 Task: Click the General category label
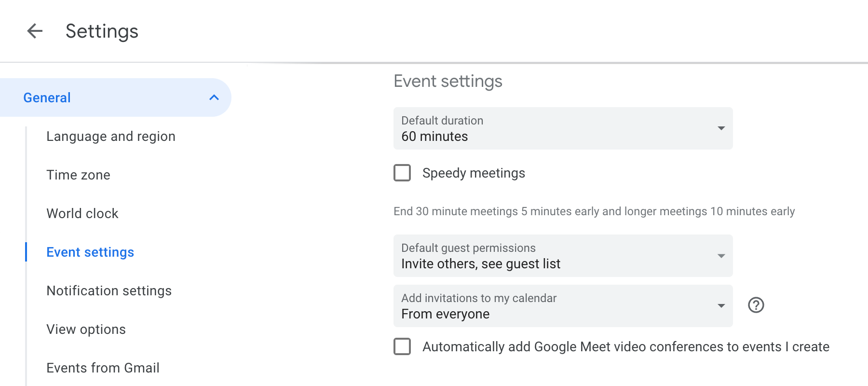click(47, 98)
